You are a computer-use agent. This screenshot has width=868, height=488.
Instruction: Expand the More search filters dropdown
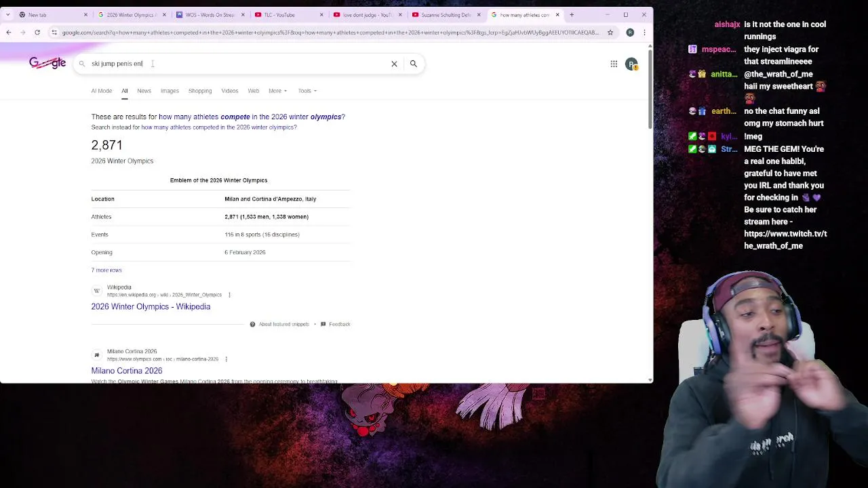pyautogui.click(x=277, y=91)
